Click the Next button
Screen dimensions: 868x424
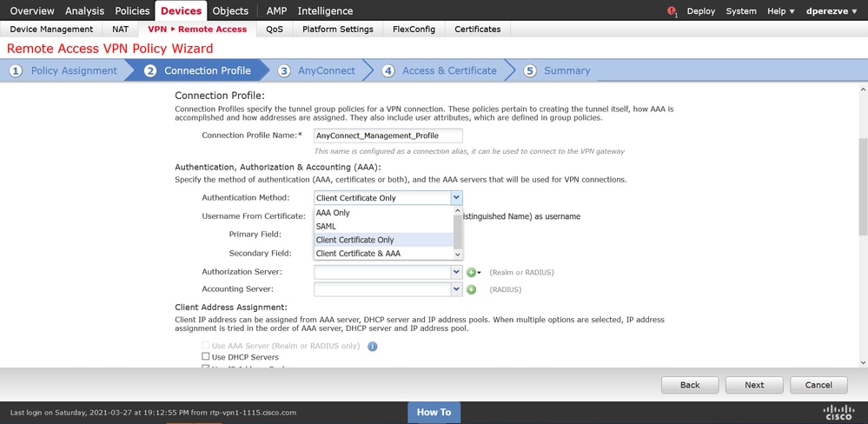point(754,385)
